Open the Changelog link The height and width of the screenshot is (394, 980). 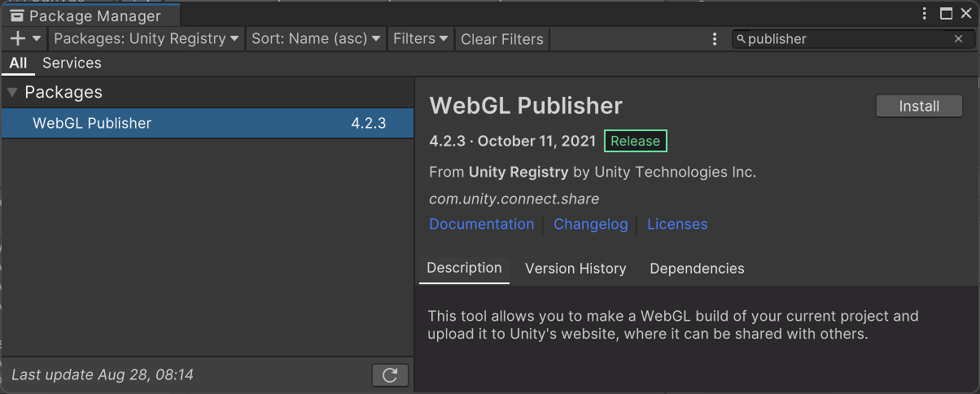(590, 224)
